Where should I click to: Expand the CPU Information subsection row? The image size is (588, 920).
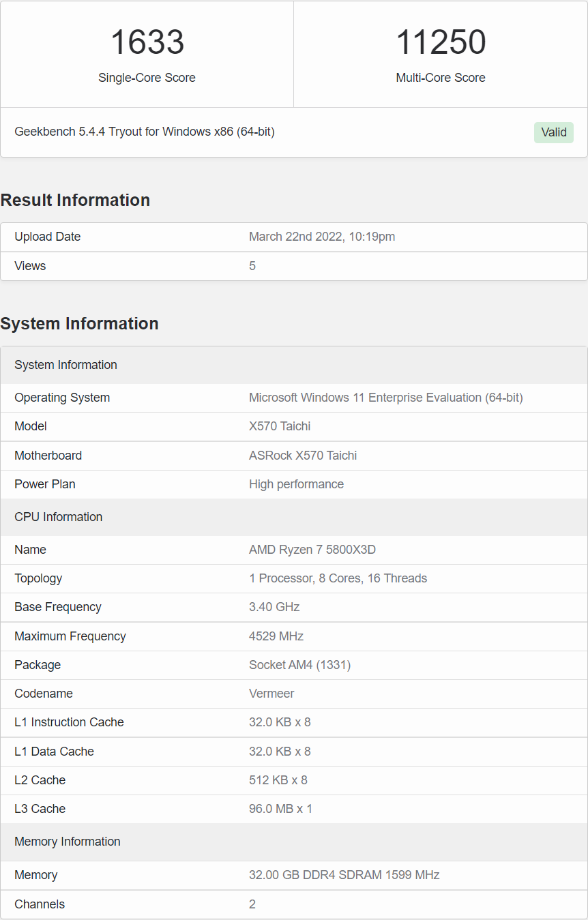58,517
